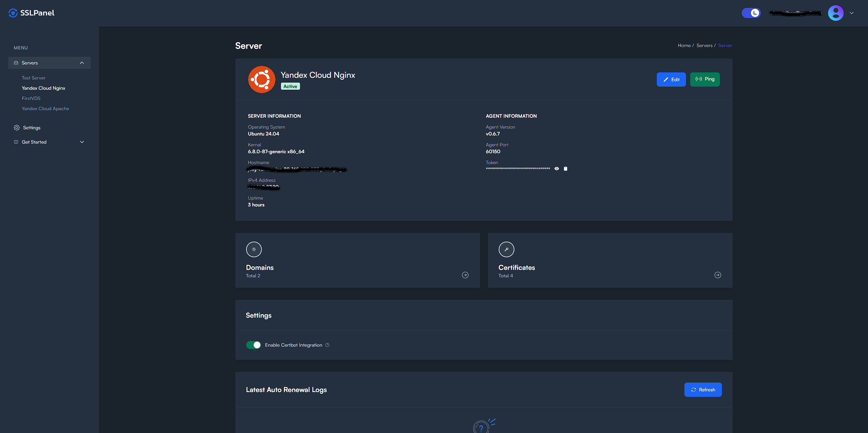Click the Ubuntu server logo
This screenshot has height=433, width=868.
pyautogui.click(x=261, y=80)
